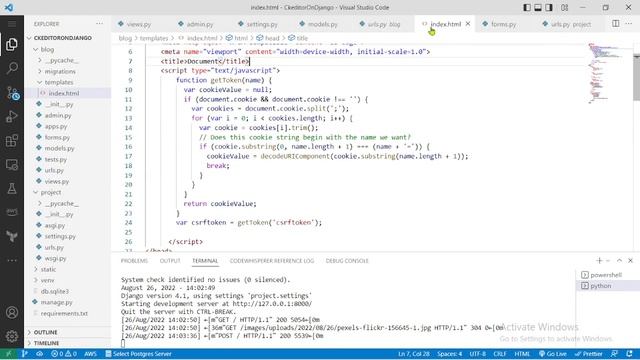Open notifications bell in status bar
Image resolution: width=640 pixels, height=360 pixels.
[629, 354]
